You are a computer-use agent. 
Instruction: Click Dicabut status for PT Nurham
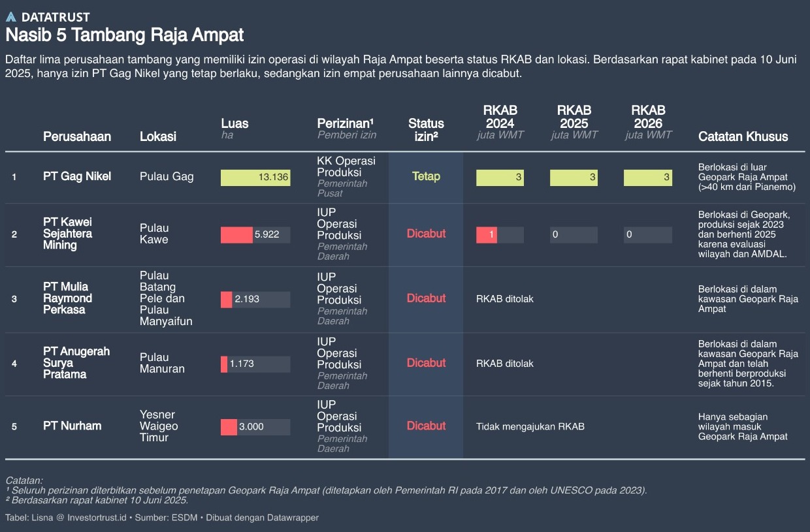coord(426,426)
